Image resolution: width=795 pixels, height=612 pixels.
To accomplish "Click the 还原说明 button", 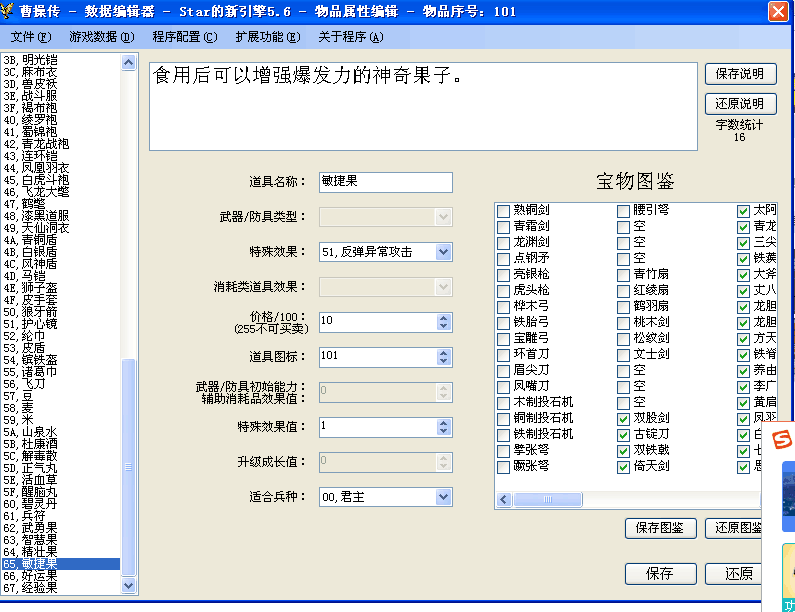I will [740, 104].
